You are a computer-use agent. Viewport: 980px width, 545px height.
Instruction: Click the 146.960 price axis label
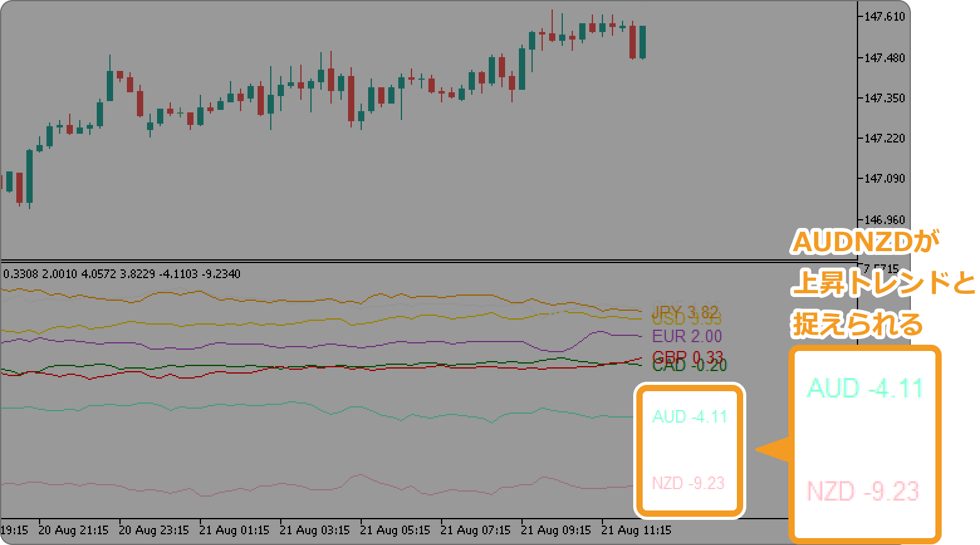point(885,220)
